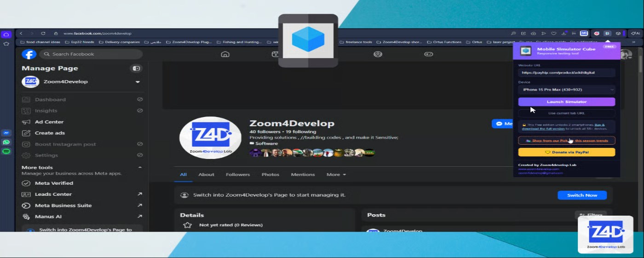
Task: Switch to the Photos tab
Action: tap(270, 175)
